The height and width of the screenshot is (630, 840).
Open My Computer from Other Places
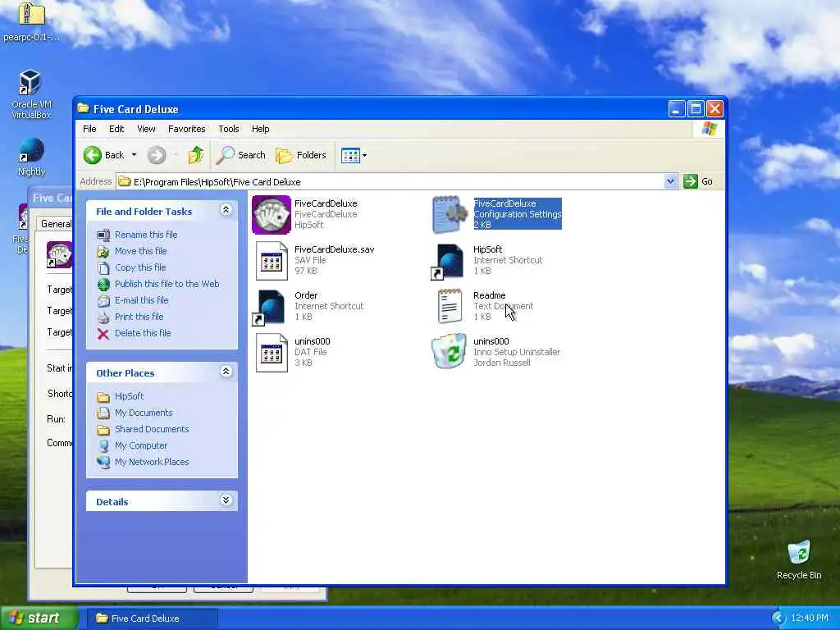pyautogui.click(x=141, y=445)
